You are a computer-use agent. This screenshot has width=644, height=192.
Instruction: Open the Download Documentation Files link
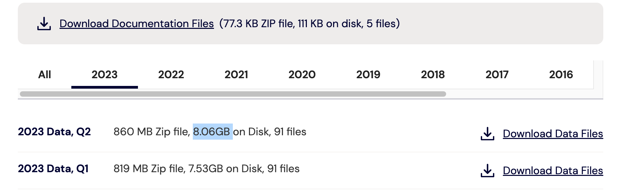click(x=137, y=23)
